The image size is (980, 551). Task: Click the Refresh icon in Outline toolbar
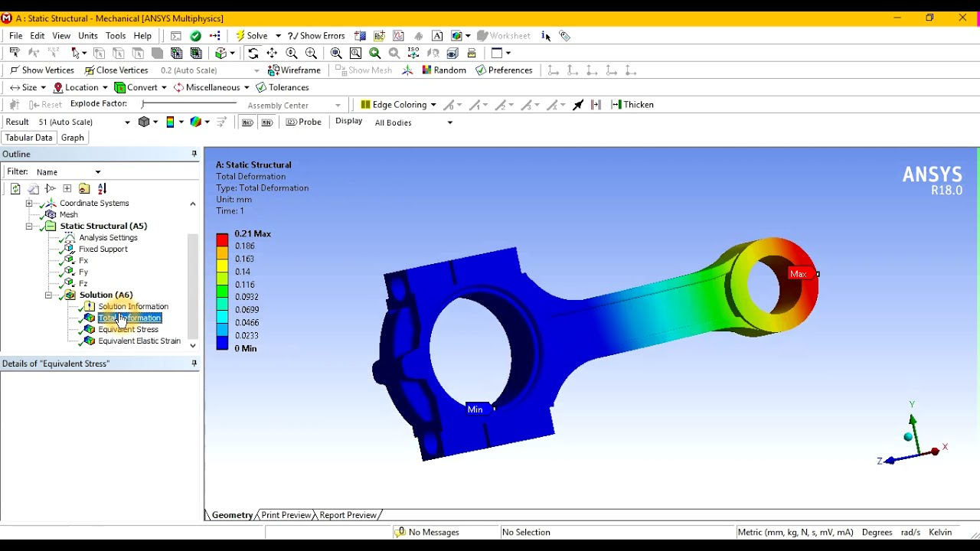pos(15,189)
